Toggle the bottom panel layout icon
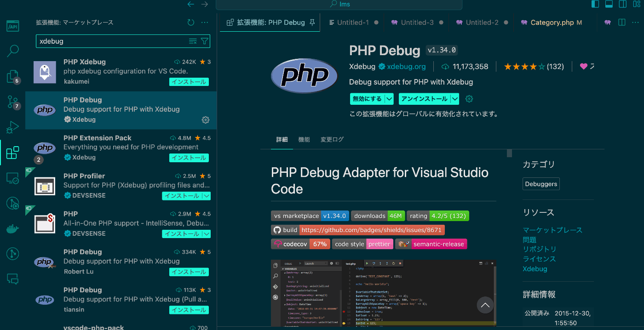 click(x=609, y=4)
